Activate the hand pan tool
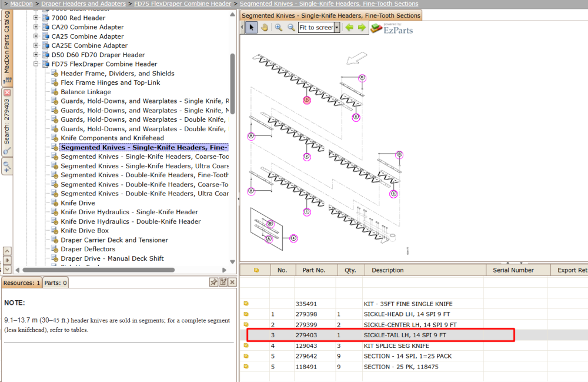Screen dimensions: 588x382 click(x=265, y=28)
